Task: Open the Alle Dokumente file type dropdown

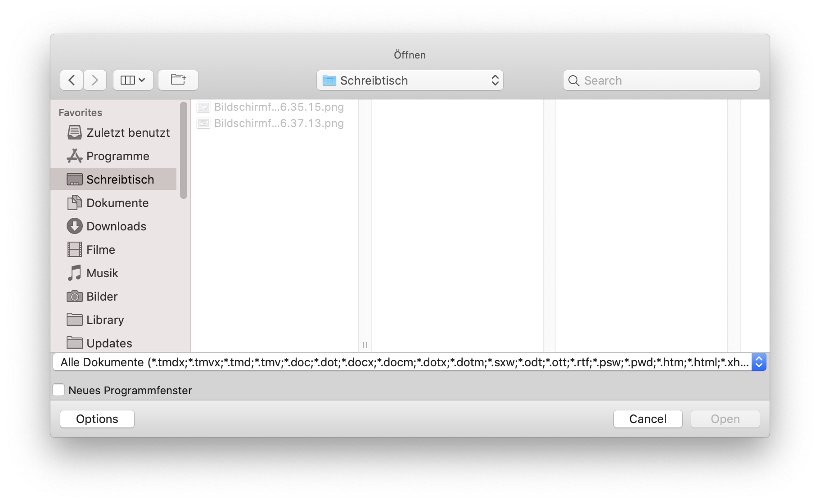Action: 410,362
